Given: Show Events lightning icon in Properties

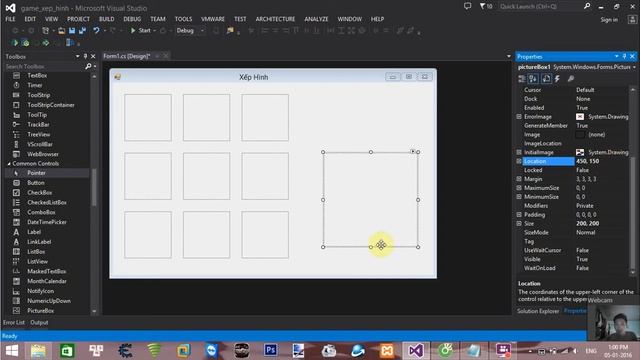Looking at the screenshot, I should (557, 79).
